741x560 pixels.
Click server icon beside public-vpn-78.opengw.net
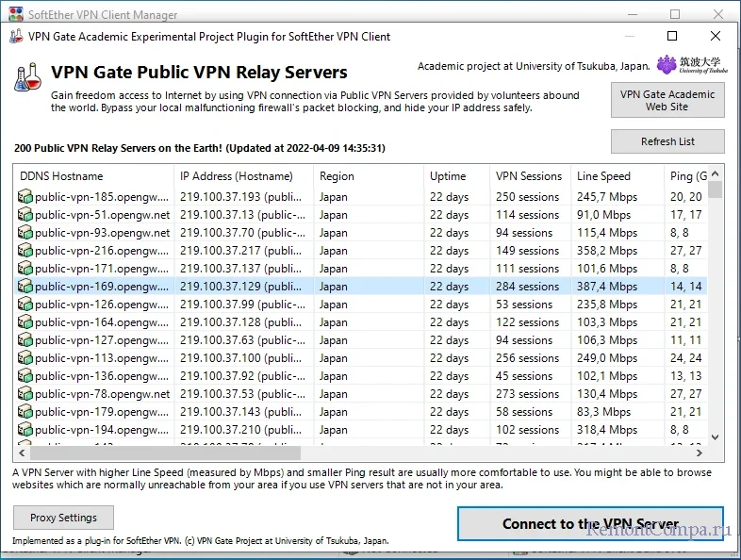click(25, 394)
